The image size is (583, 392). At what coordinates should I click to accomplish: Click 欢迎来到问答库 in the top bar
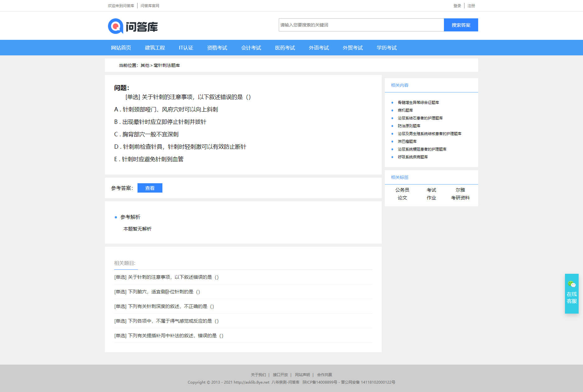(121, 6)
